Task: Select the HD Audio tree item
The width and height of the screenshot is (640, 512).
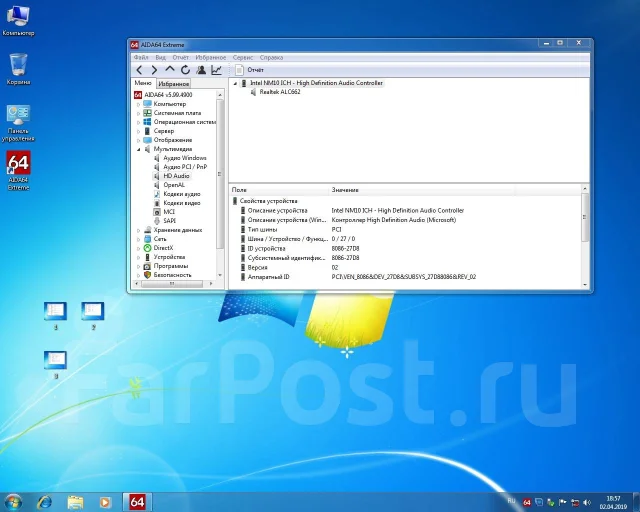Action: coord(172,176)
